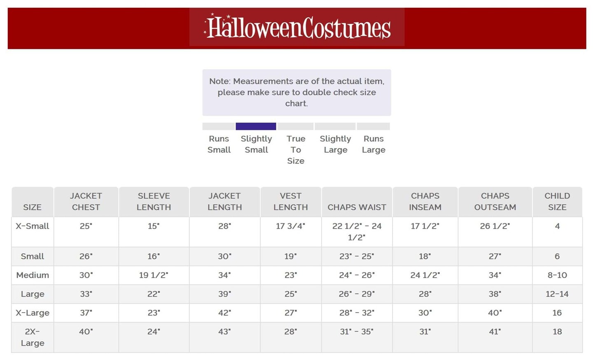593x364 pixels.
Task: Click the CHAPS INSEAM column header
Action: click(425, 202)
